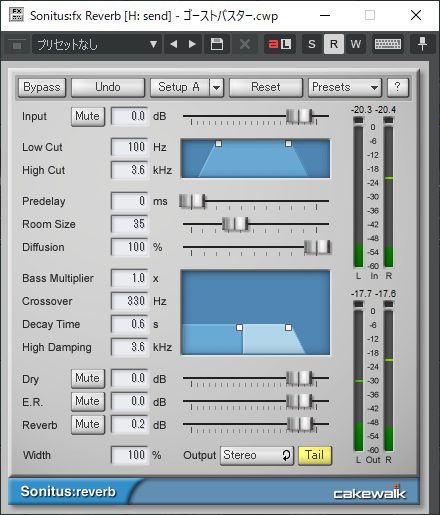440x515 pixels.
Task: Go to next preset with right arrow
Action: point(192,44)
